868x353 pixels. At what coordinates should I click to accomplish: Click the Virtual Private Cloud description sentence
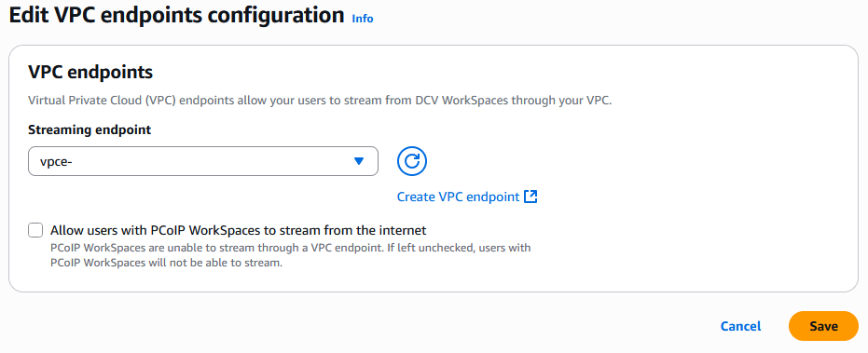320,102
